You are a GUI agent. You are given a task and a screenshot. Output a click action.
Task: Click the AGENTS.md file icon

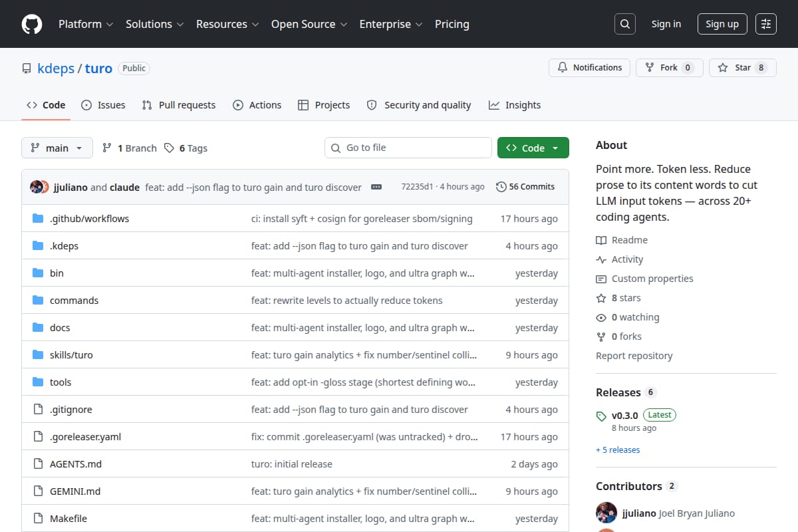(x=38, y=464)
